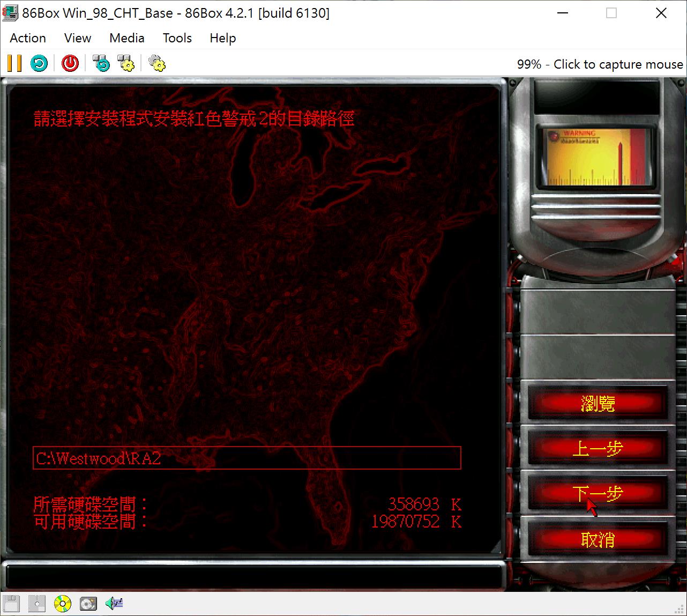Click the 可用硬碟空間 label
The height and width of the screenshot is (616, 687).
tap(90, 522)
